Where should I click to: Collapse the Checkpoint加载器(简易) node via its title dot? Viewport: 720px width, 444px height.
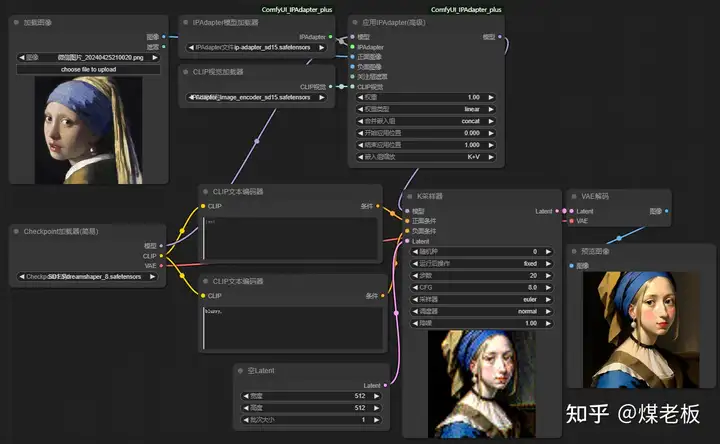[x=16, y=231]
